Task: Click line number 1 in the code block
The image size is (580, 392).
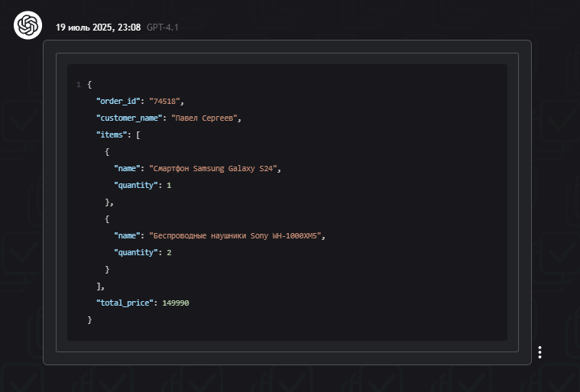Action: point(79,85)
